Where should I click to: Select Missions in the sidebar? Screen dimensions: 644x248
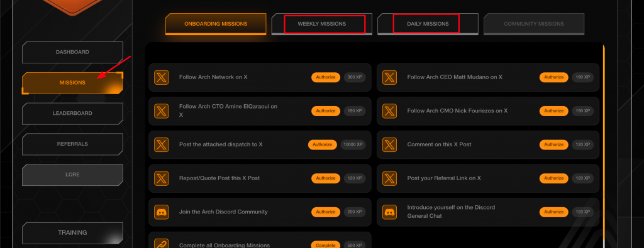tap(72, 83)
